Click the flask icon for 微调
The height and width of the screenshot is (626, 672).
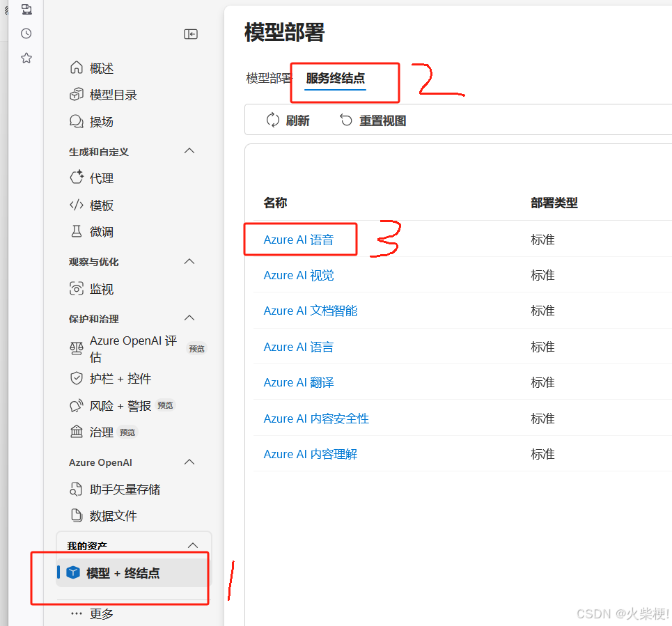tap(77, 231)
